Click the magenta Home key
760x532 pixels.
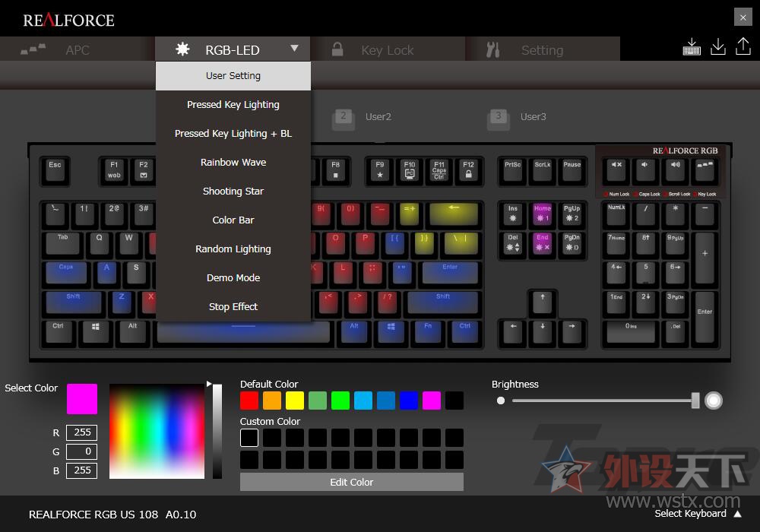click(543, 214)
